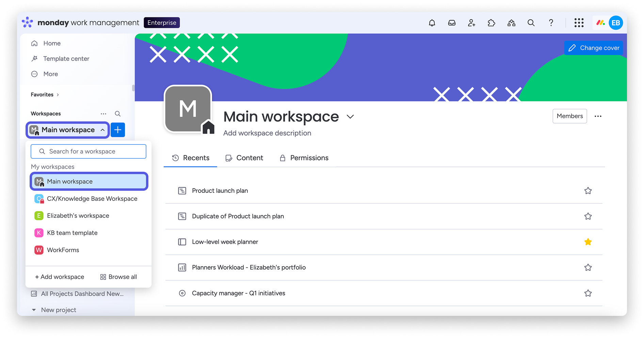This screenshot has height=338, width=644.
Task: Open the product switcher grid icon
Action: pyautogui.click(x=579, y=22)
